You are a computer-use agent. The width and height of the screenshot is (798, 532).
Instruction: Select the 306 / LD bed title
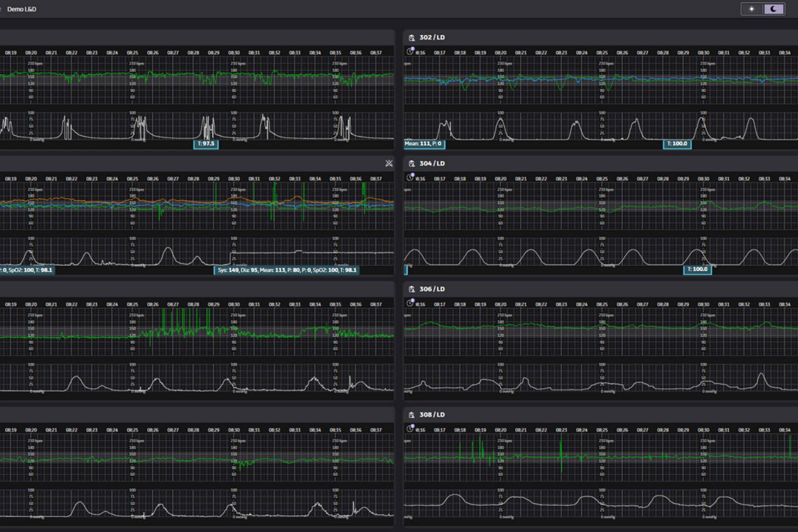432,290
